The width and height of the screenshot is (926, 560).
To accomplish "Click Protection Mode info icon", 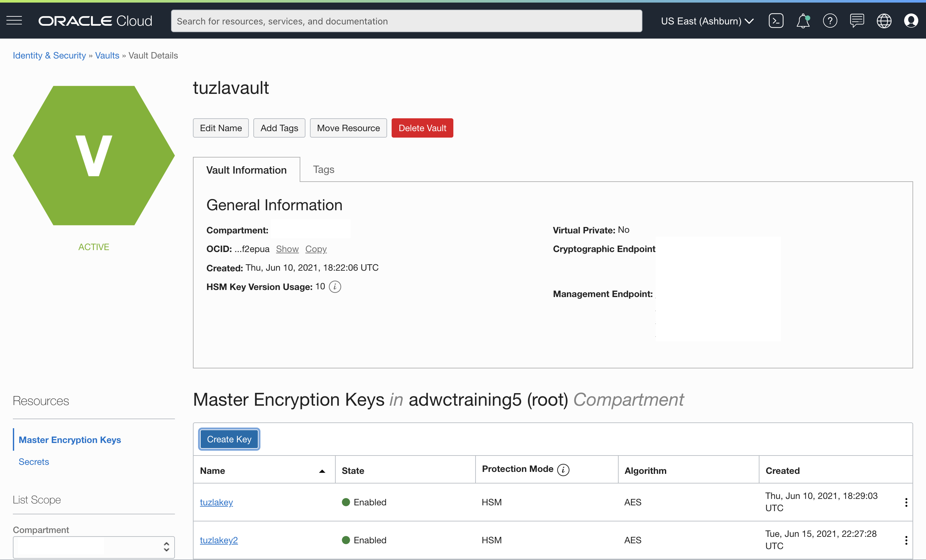I will [563, 469].
